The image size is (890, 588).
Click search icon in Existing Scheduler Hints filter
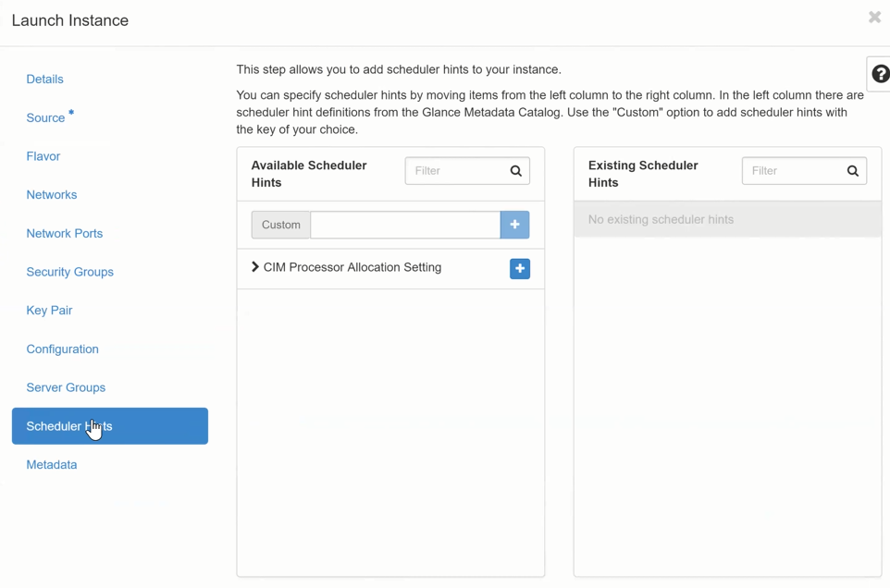853,171
